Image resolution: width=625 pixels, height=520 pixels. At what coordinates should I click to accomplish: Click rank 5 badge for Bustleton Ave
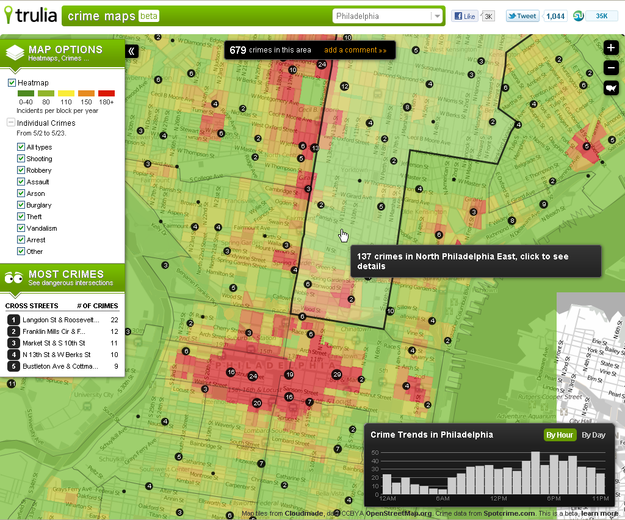click(x=14, y=366)
